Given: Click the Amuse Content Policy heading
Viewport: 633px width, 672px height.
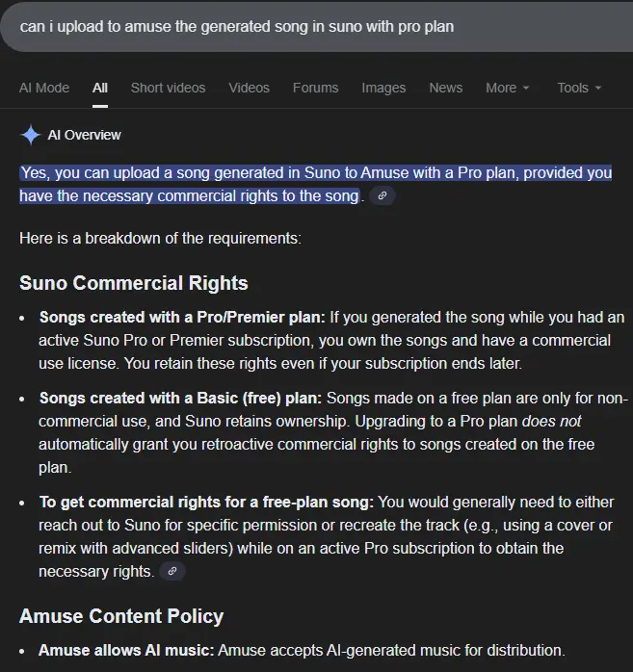Looking at the screenshot, I should click(121, 616).
